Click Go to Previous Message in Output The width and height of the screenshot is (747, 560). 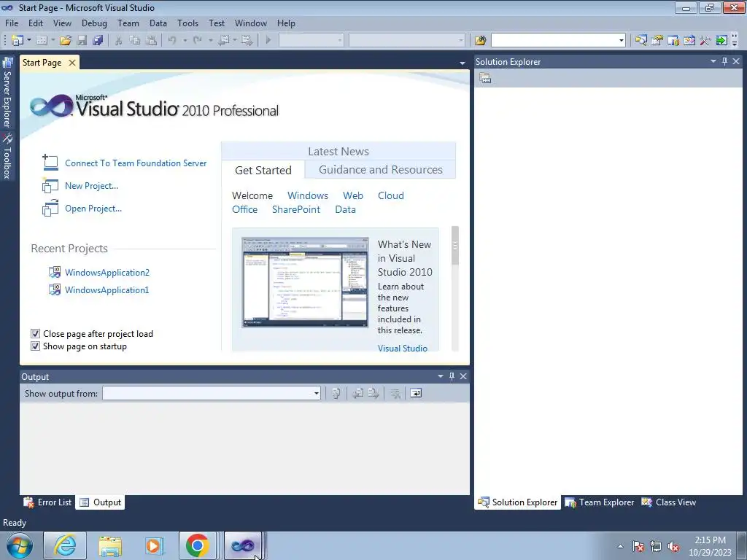357,393
